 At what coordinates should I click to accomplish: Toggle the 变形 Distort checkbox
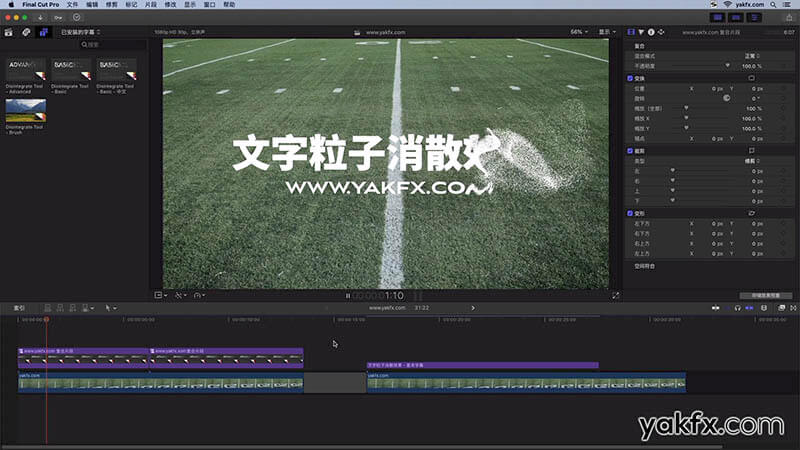pos(630,213)
